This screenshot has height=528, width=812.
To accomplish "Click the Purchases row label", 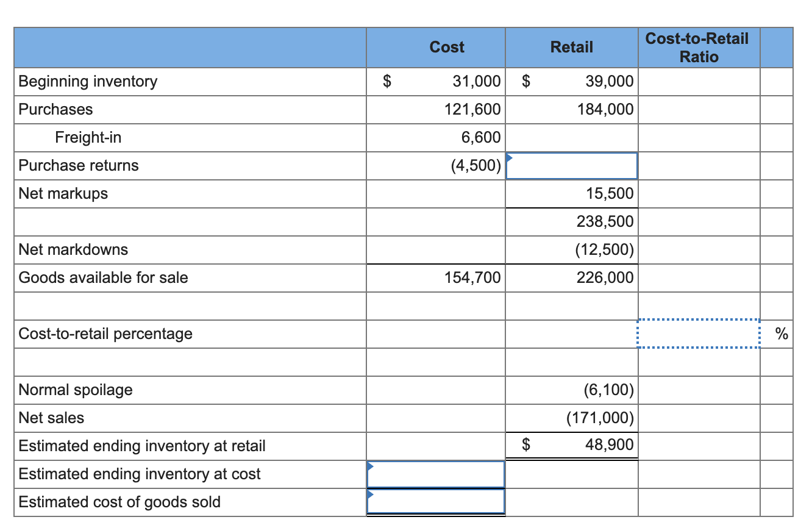I will pos(56,110).
